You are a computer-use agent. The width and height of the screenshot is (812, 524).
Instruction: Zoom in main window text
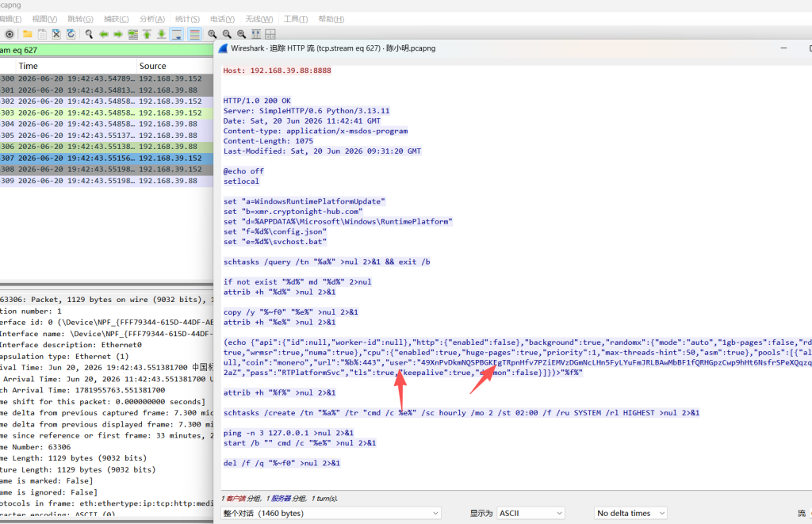[213, 34]
